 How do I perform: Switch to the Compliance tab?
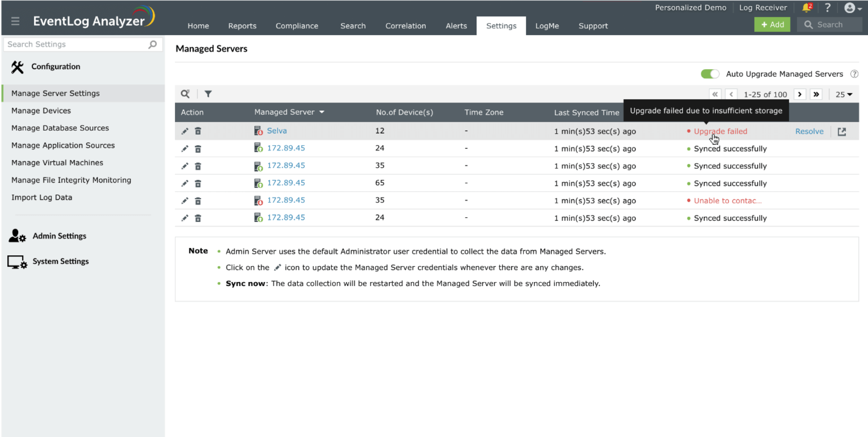(x=297, y=26)
